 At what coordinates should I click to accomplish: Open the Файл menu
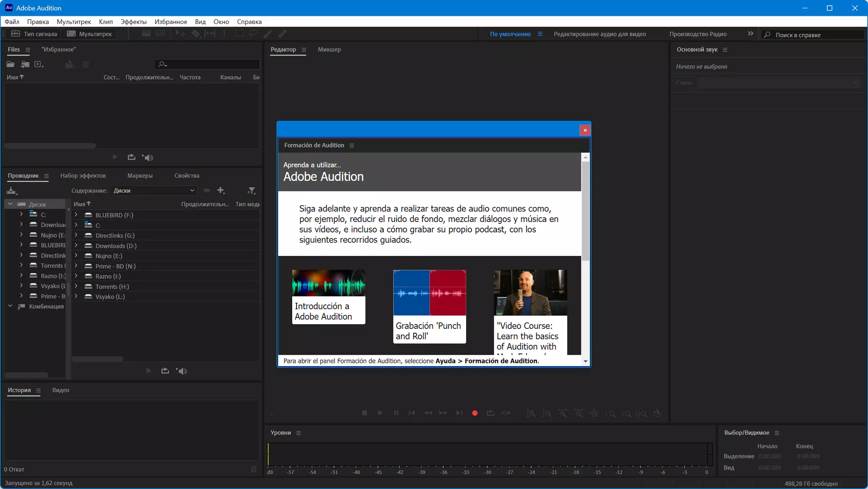pos(12,22)
